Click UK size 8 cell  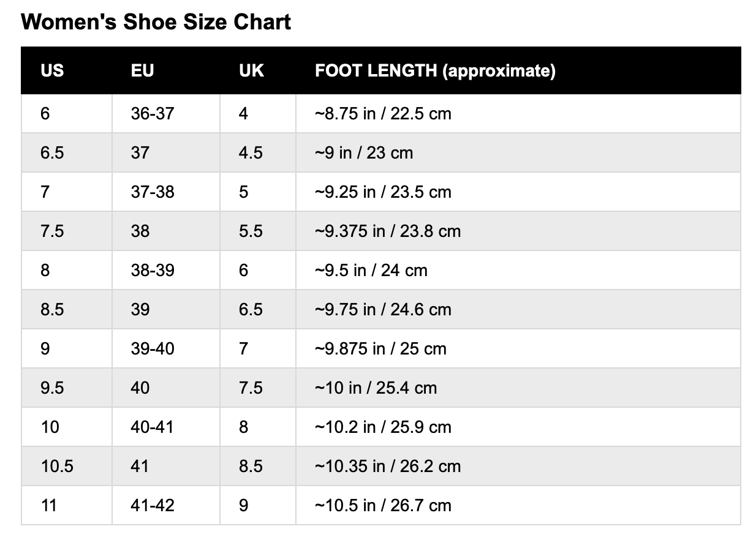[258, 427]
